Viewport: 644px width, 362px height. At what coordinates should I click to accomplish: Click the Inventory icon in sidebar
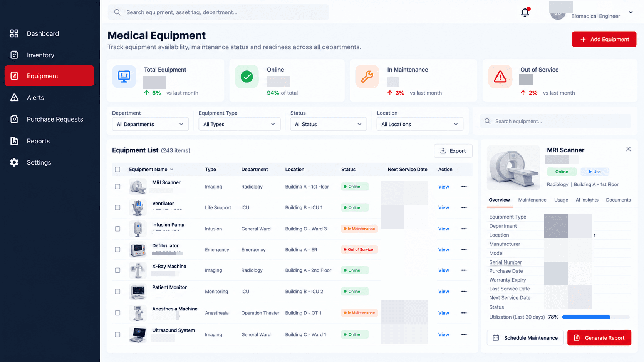pyautogui.click(x=14, y=55)
